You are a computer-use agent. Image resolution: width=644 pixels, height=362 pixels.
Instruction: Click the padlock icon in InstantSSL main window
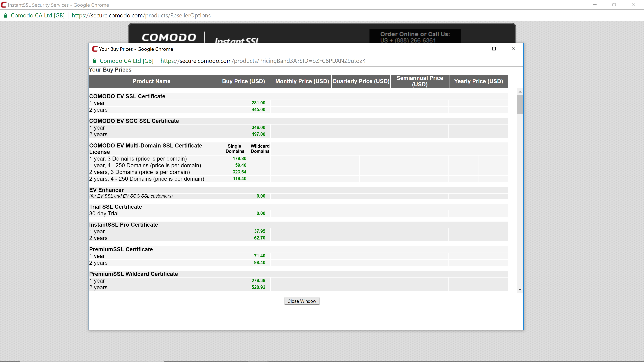pyautogui.click(x=5, y=15)
